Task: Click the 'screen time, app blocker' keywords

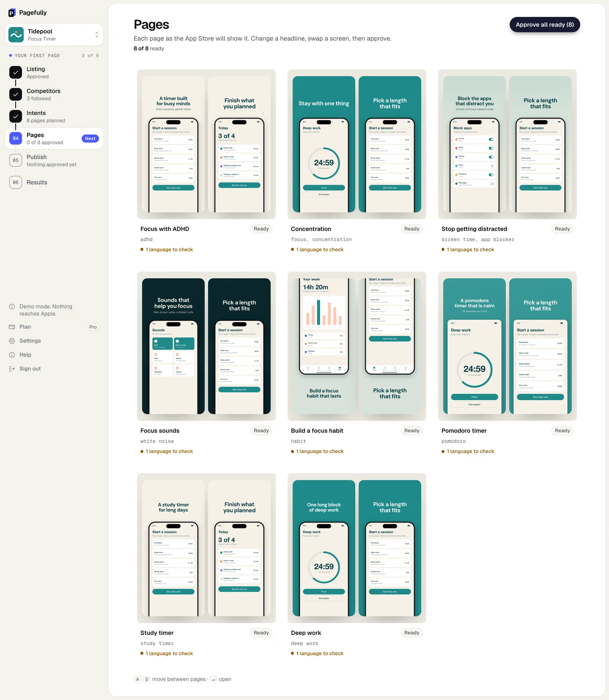Action: click(478, 239)
